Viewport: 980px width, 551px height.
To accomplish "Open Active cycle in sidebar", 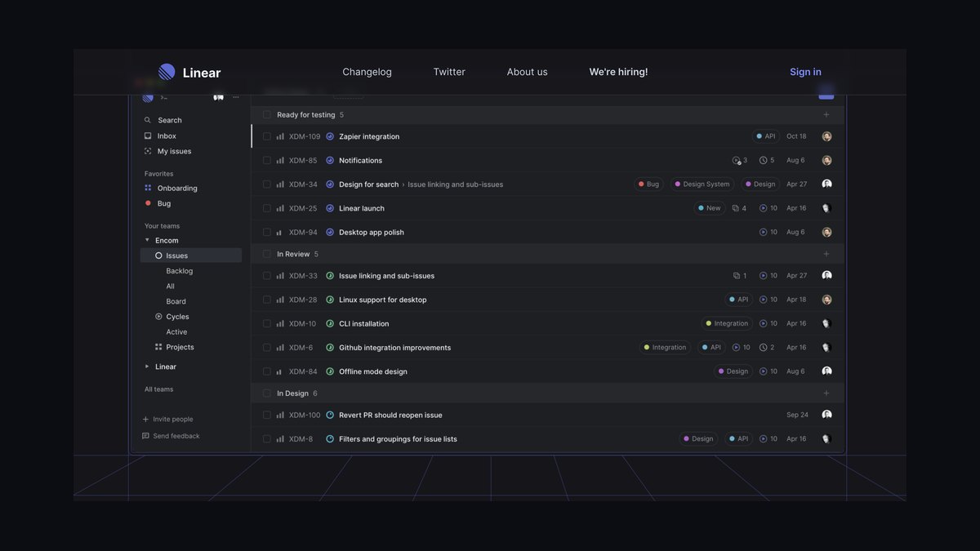I will [x=176, y=332].
